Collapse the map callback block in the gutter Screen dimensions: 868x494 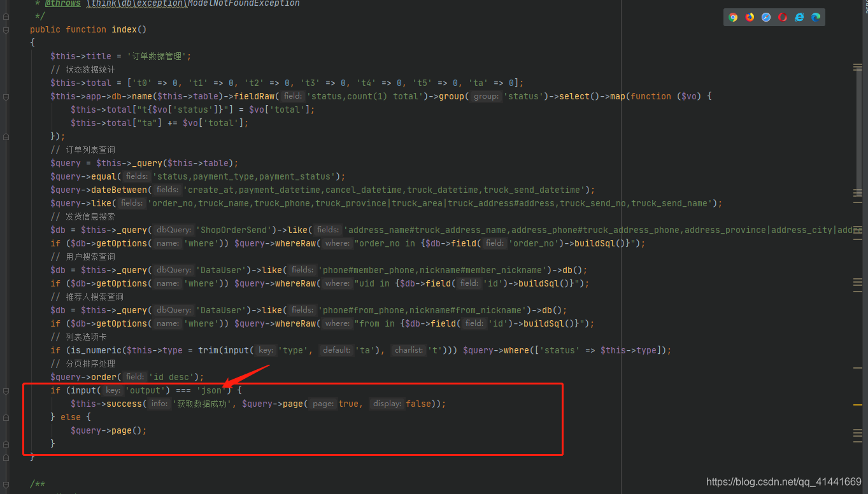[x=6, y=95]
